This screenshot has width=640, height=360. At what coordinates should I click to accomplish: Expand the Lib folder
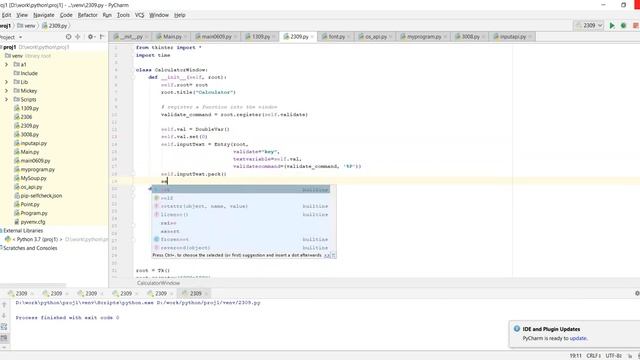[x=6, y=82]
